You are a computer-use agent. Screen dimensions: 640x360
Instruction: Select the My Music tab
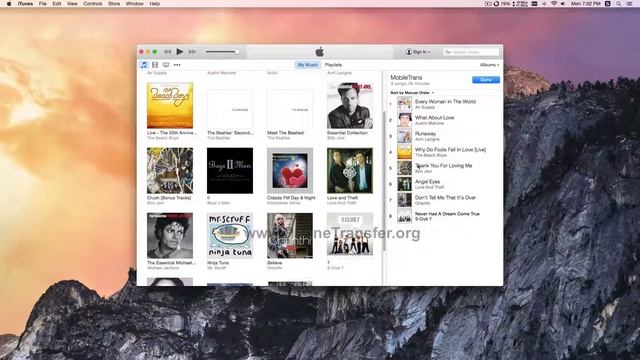307,65
